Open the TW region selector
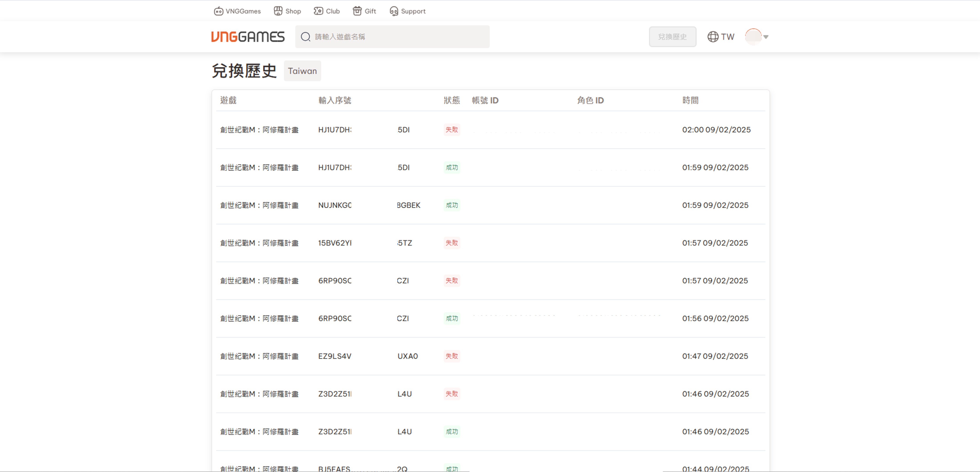The width and height of the screenshot is (980, 472). [x=727, y=37]
